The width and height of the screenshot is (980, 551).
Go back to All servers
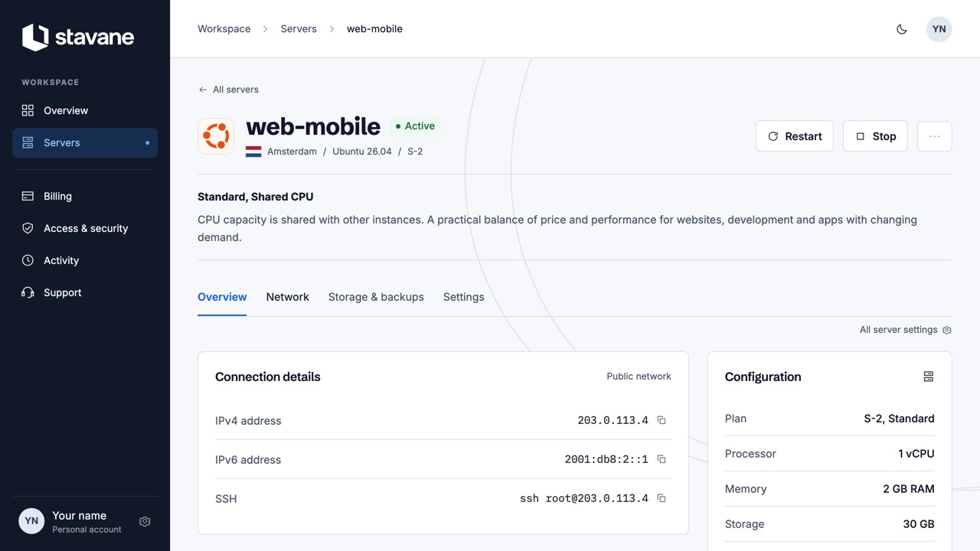click(x=228, y=90)
